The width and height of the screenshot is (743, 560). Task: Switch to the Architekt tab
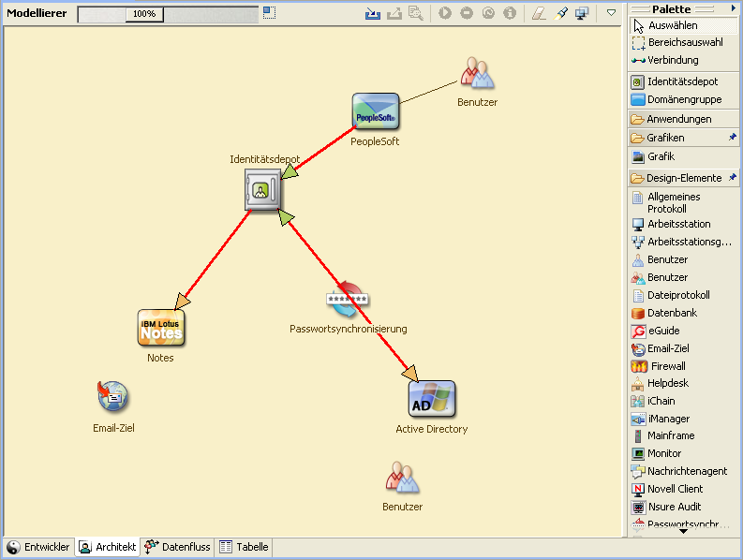[x=108, y=547]
